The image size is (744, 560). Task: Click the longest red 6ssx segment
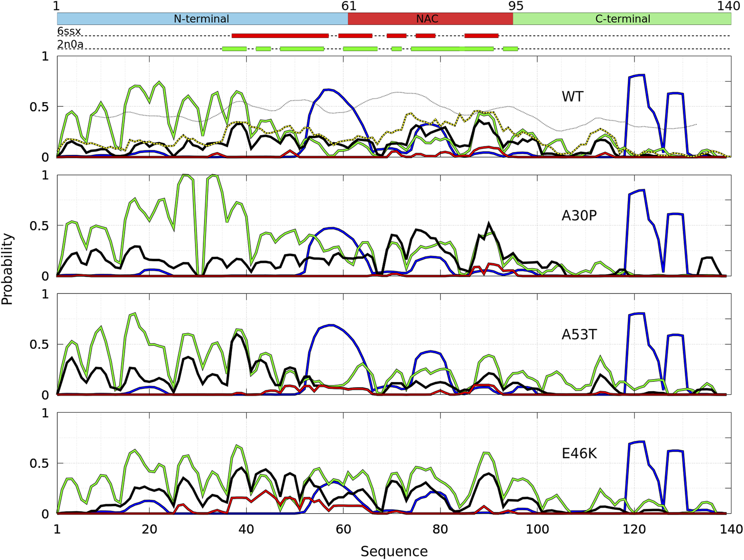click(280, 36)
